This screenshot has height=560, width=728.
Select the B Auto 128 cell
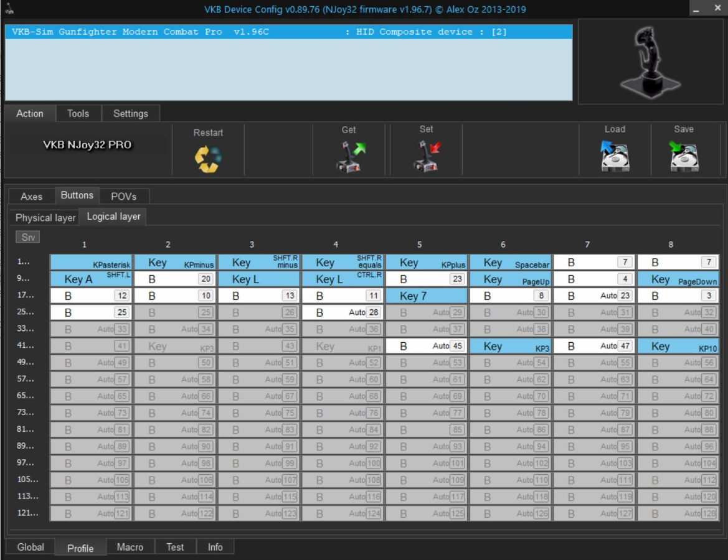point(678,513)
